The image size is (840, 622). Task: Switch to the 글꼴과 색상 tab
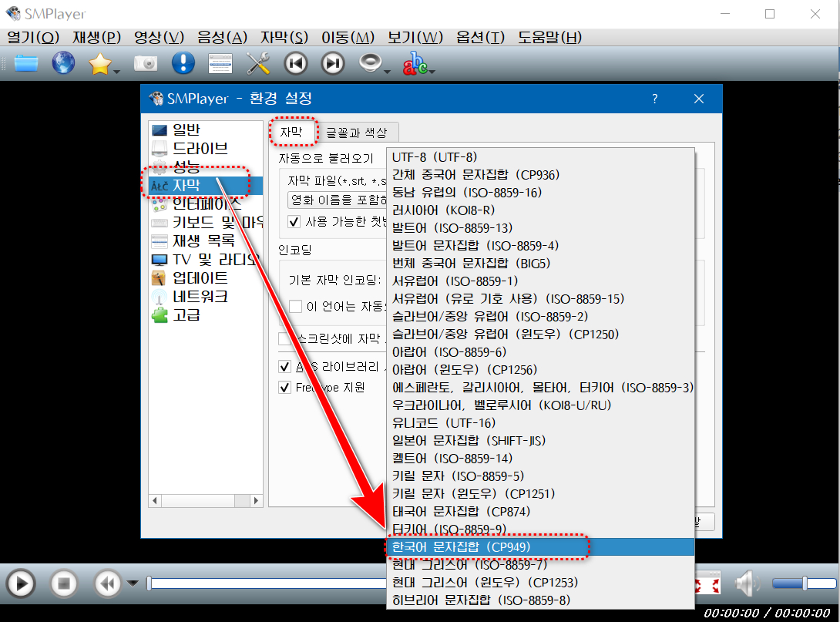pos(357,133)
